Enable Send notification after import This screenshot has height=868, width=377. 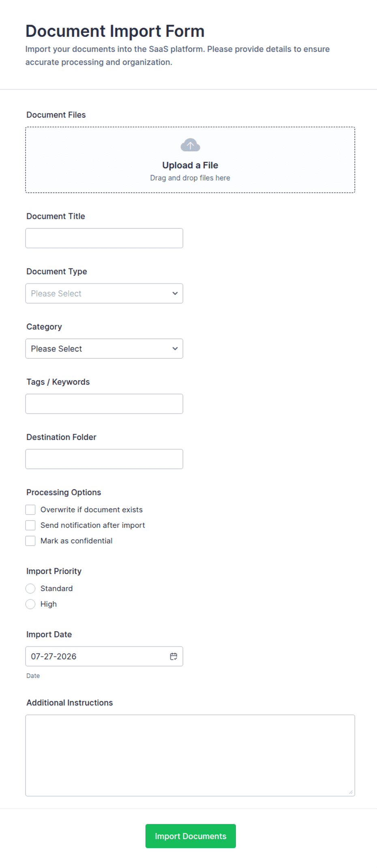pos(30,525)
